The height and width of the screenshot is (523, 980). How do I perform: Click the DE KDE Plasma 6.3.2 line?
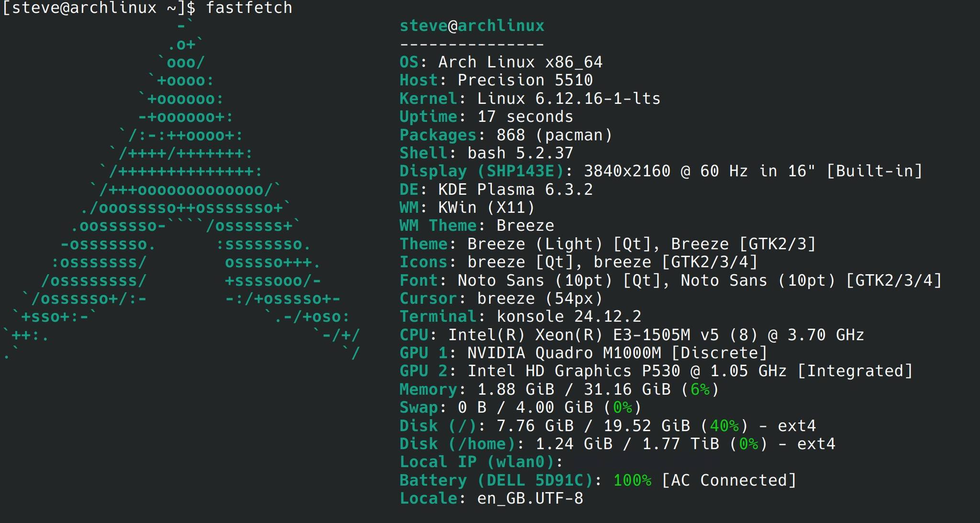click(496, 189)
